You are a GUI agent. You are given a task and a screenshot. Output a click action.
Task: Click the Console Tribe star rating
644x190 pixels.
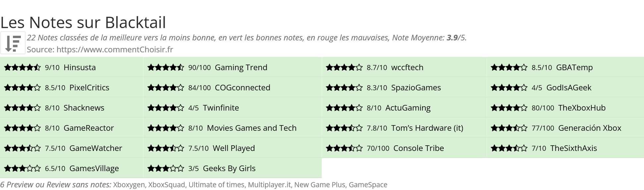pos(344,148)
